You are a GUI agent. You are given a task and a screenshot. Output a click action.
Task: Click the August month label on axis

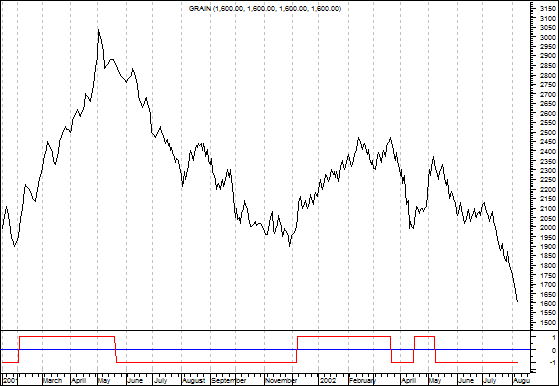click(x=194, y=381)
